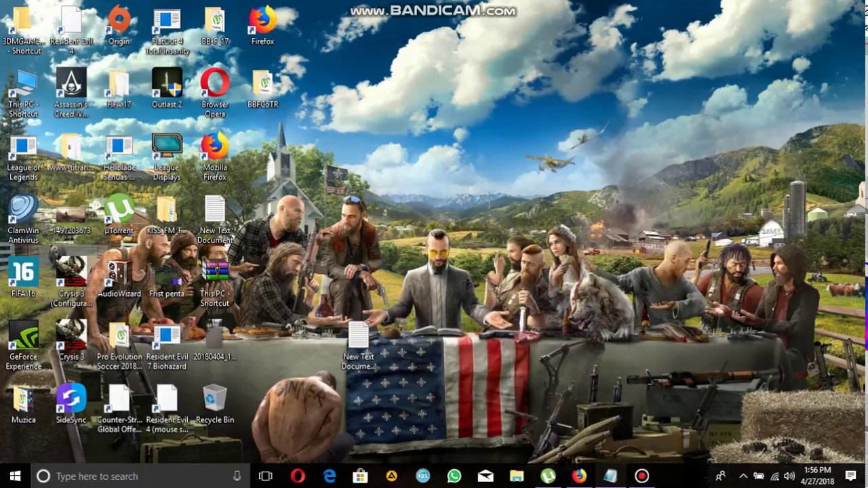
Task: Open Task View from the taskbar
Action: tap(266, 476)
